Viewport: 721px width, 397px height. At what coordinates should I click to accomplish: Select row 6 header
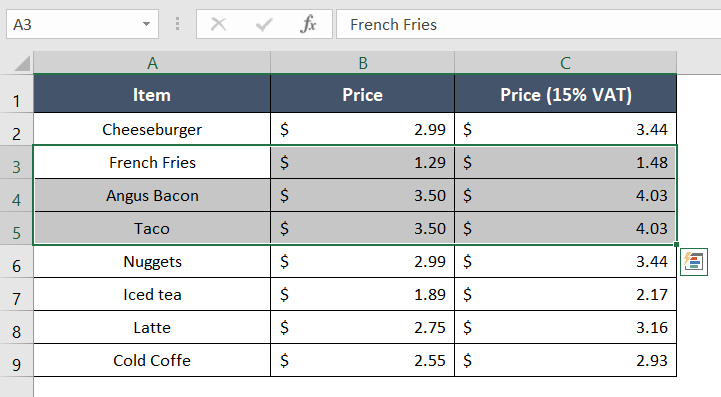pyautogui.click(x=17, y=262)
